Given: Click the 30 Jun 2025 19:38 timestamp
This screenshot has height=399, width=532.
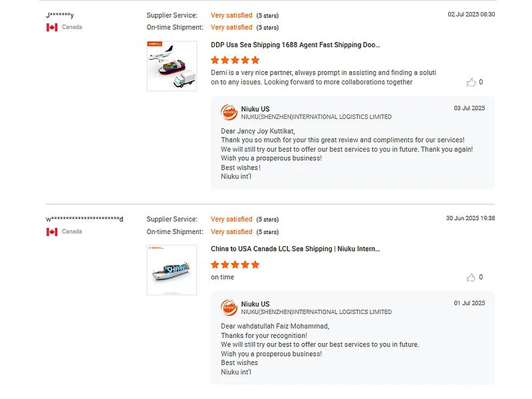Looking at the screenshot, I should pos(470,218).
